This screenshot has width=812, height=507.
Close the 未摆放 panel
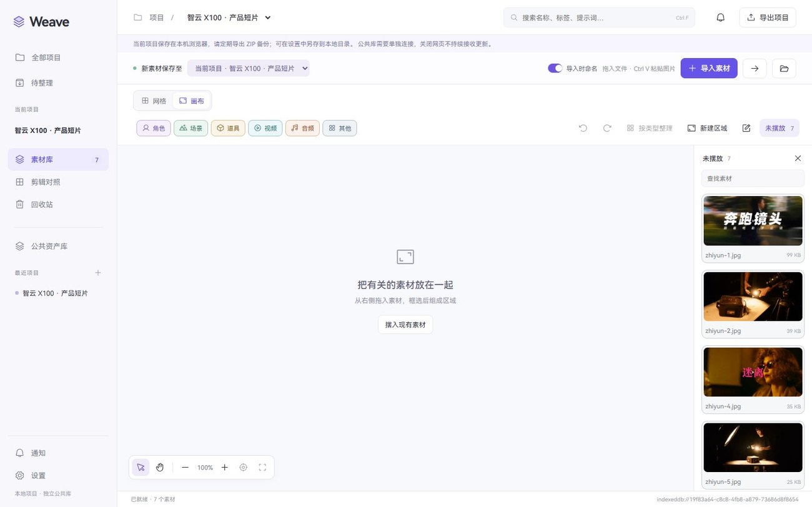point(798,159)
